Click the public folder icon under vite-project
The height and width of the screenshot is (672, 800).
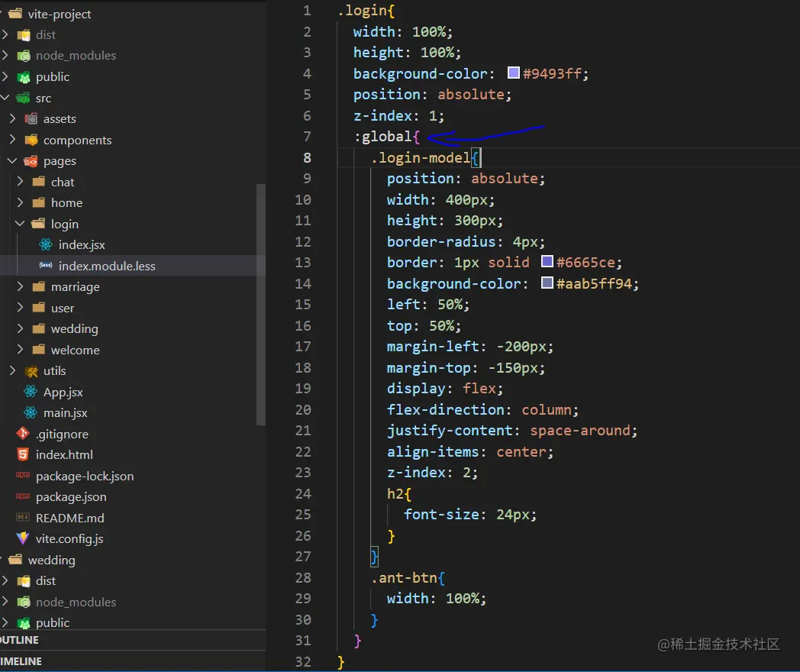[x=24, y=77]
